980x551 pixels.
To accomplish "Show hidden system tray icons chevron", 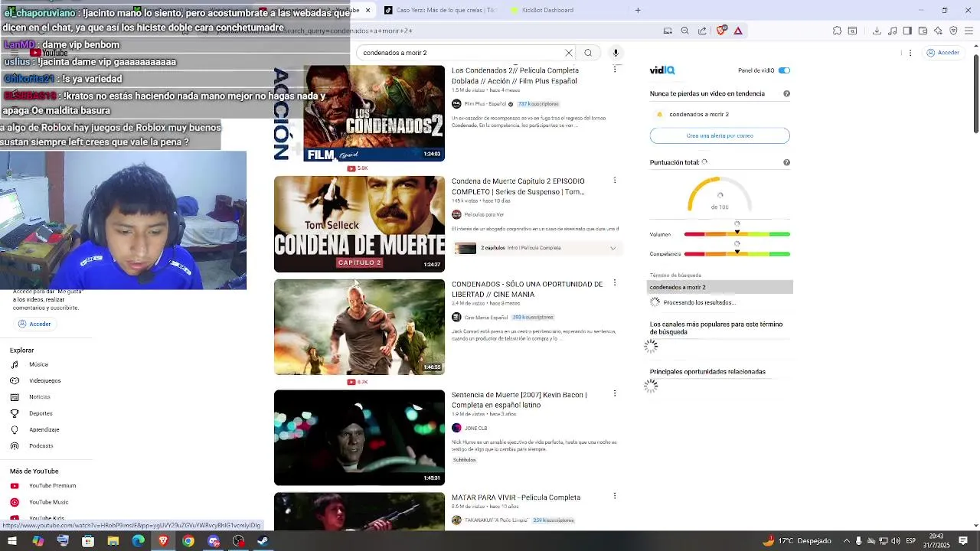I will [x=846, y=541].
